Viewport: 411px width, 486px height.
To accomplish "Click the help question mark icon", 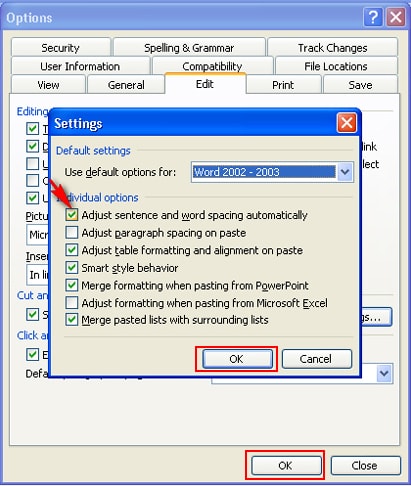I will tap(373, 16).
